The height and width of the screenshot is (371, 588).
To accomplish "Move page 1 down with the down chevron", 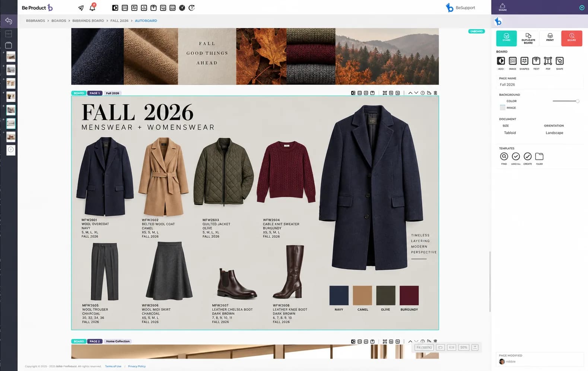I will [x=416, y=93].
